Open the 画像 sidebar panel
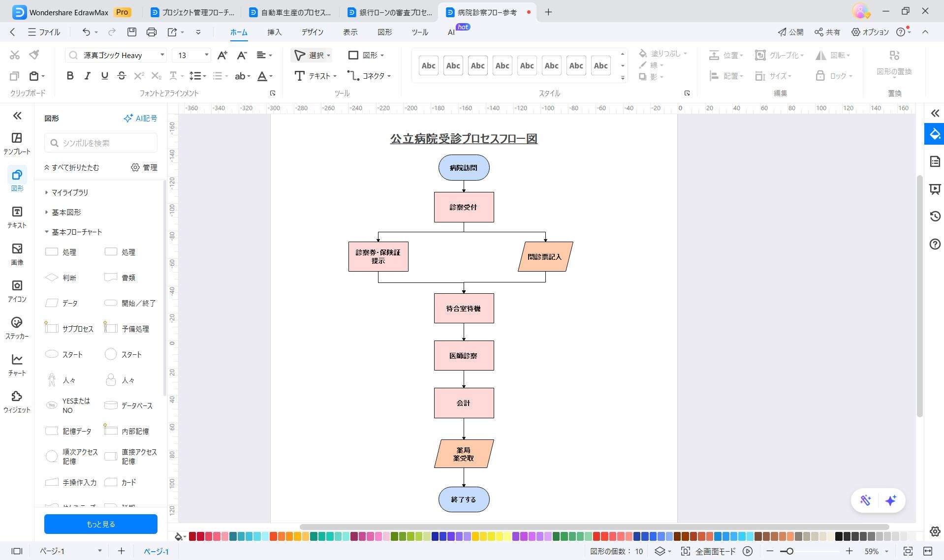This screenshot has height=560, width=944. [17, 254]
